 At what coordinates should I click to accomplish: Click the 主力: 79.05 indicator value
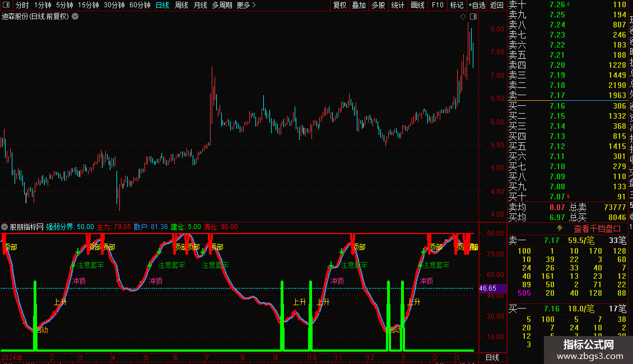click(114, 227)
